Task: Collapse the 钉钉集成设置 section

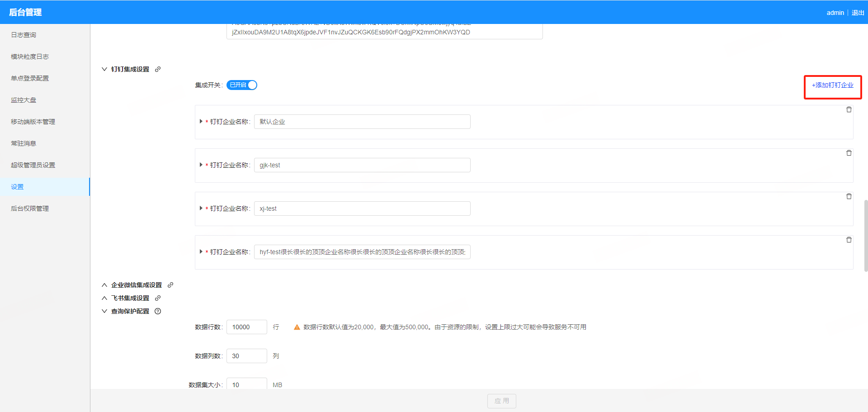Action: click(104, 69)
